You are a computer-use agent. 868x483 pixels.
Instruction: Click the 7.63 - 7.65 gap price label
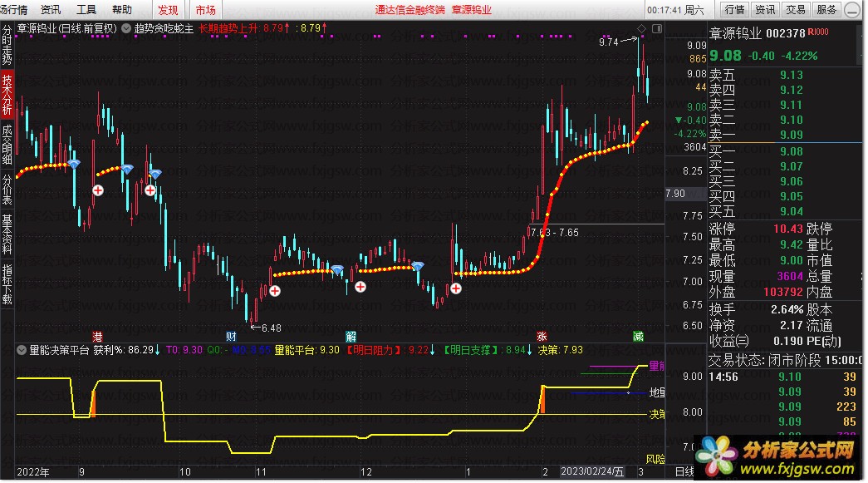point(555,233)
